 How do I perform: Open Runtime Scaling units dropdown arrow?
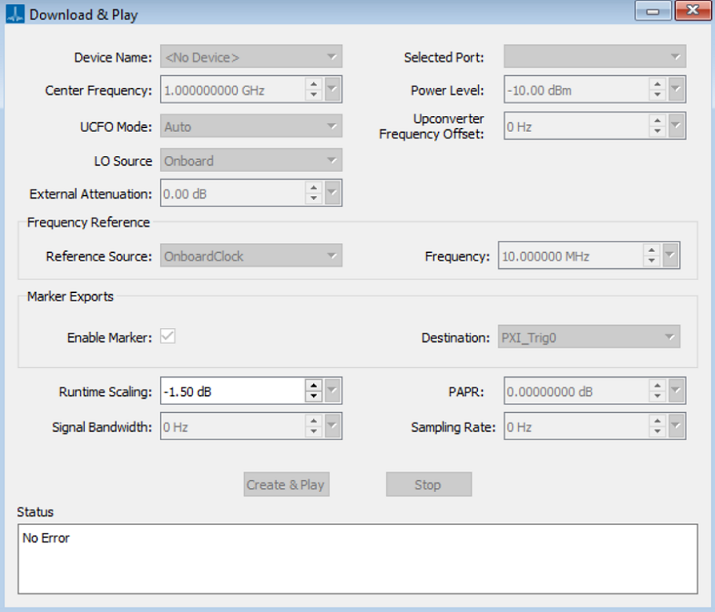(332, 391)
